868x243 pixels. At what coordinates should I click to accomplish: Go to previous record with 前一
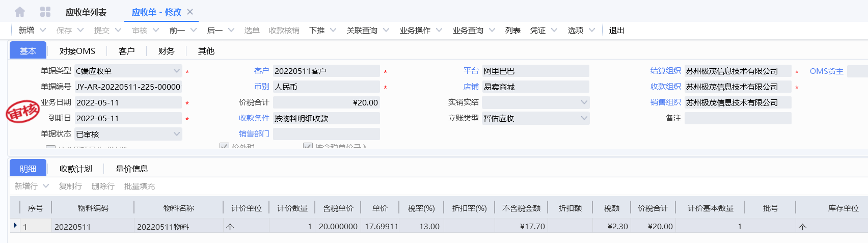[x=177, y=30]
